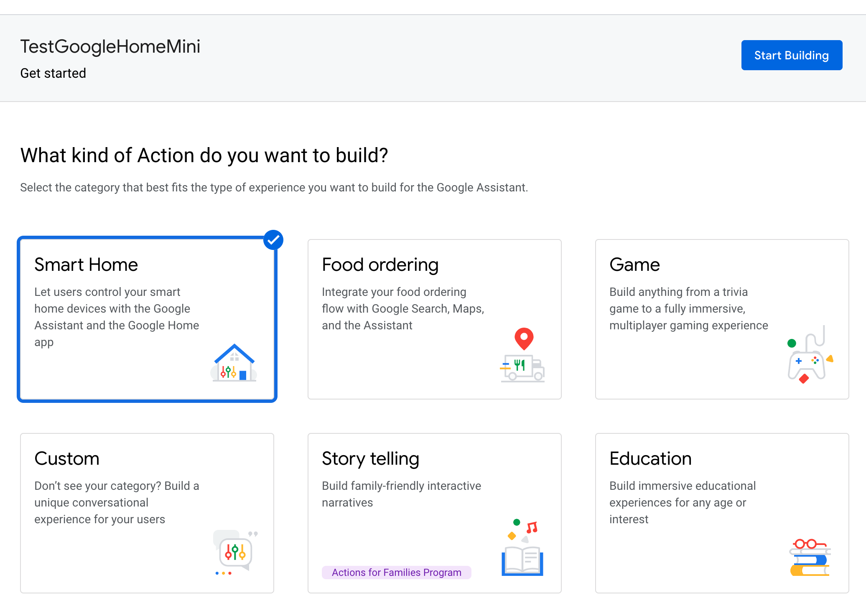Click the Education books and glasses icon
This screenshot has height=616, width=866.
810,556
